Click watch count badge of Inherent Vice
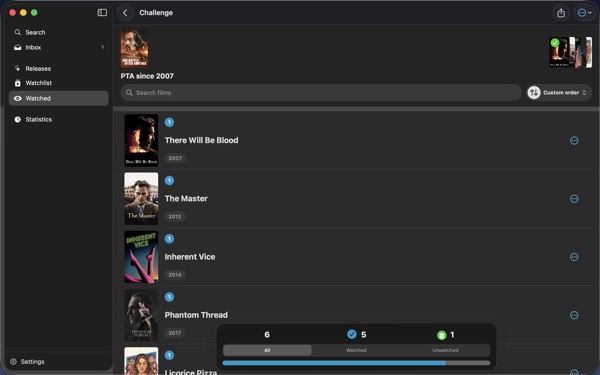Viewport: 600px width, 375px height. pyautogui.click(x=170, y=239)
